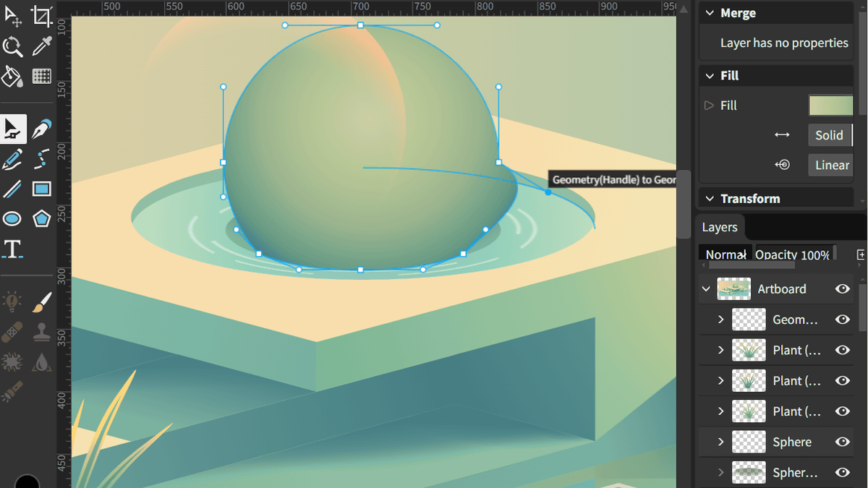Collapse the Fill properties section
The image size is (868, 488).
[710, 75]
